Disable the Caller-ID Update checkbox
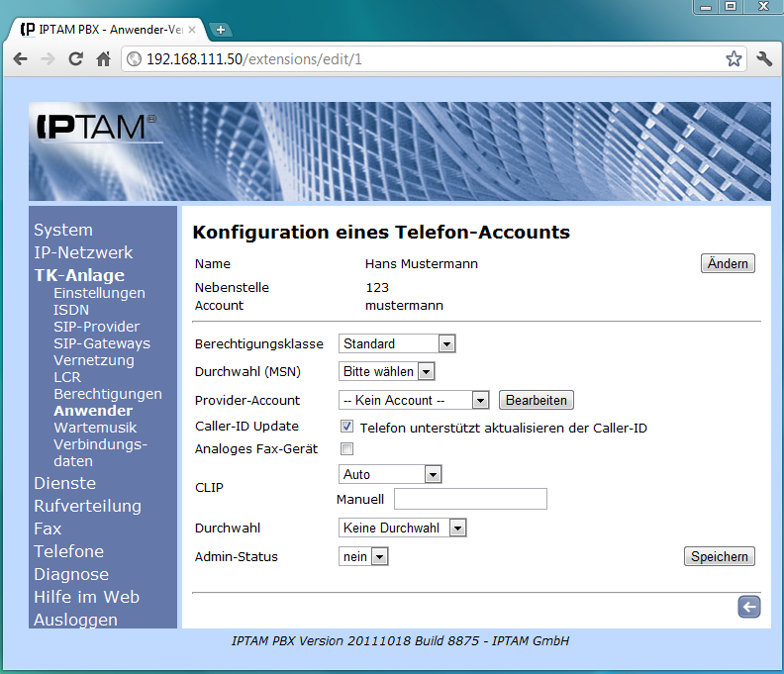This screenshot has width=784, height=674. (346, 427)
